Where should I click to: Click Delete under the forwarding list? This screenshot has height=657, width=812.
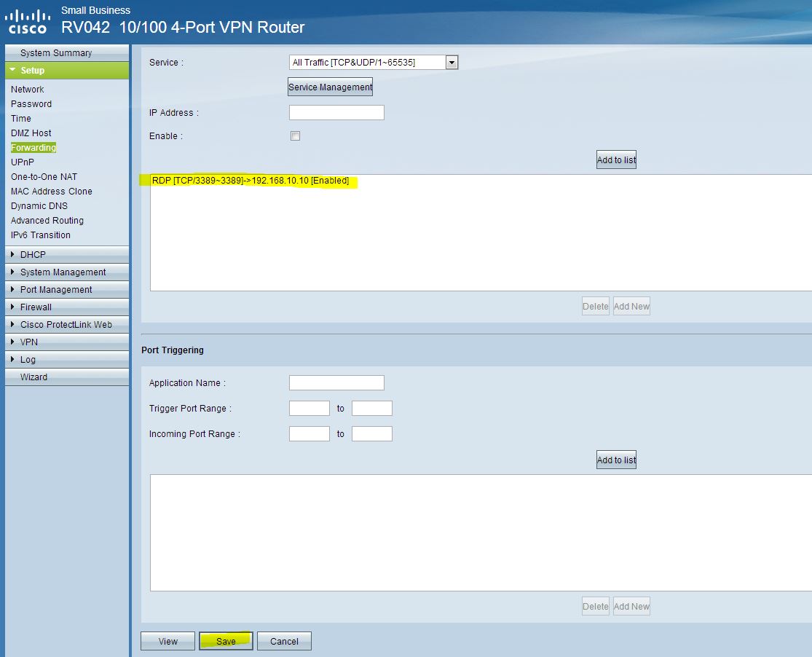[596, 306]
